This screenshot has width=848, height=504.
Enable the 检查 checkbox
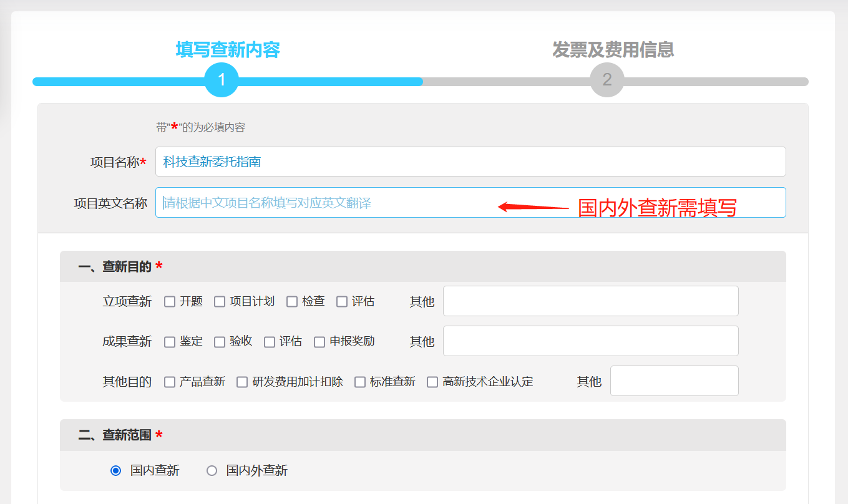[292, 302]
